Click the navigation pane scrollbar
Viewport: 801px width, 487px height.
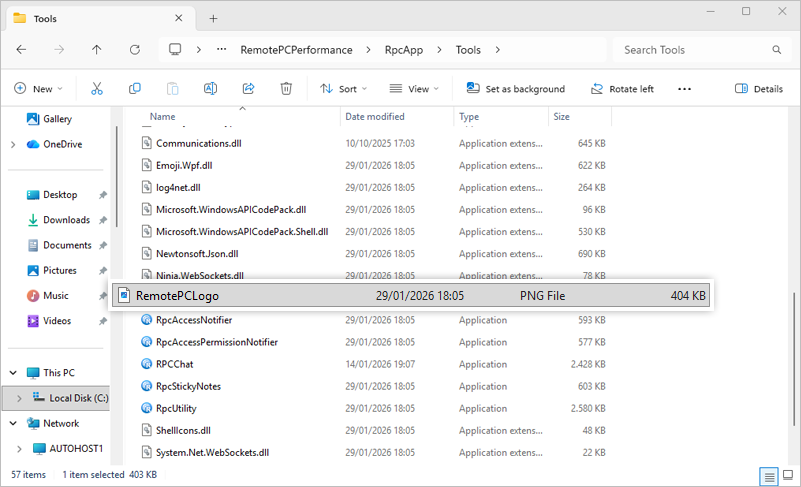coord(116,177)
